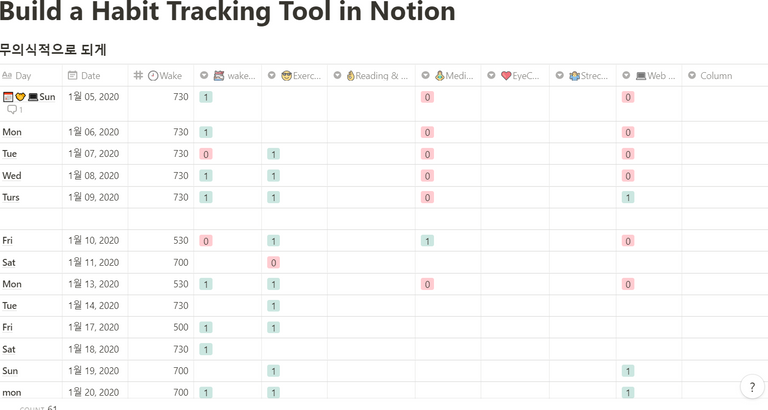Click the laptop emoji icon on Sun row

pyautogui.click(x=33, y=97)
